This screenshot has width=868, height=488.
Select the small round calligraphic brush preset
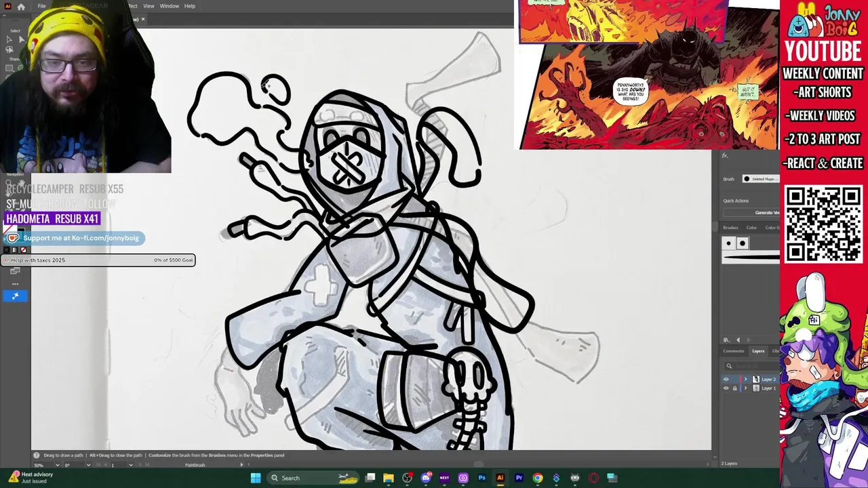coord(729,243)
